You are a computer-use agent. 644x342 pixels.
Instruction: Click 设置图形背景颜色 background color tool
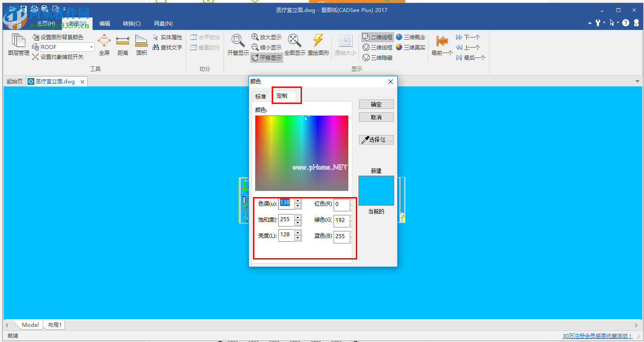coord(57,37)
